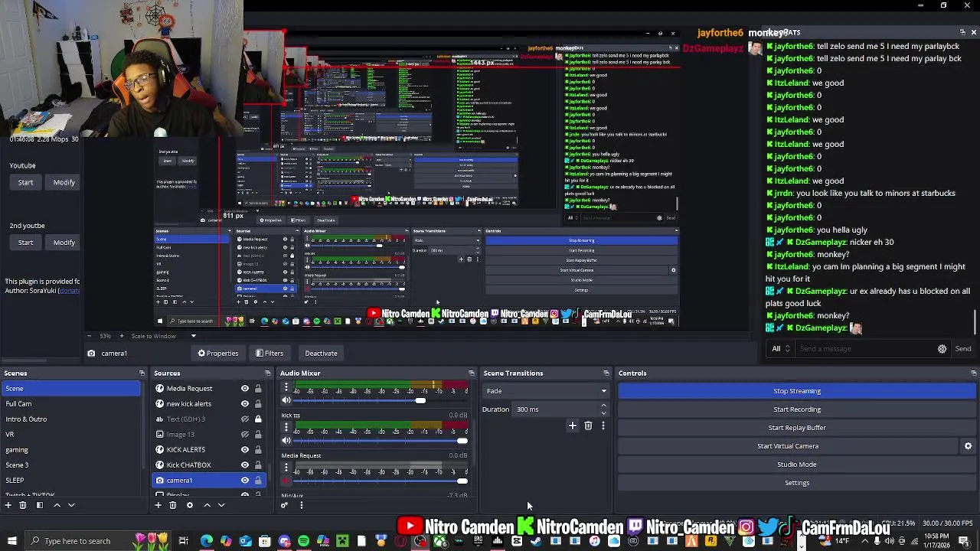The height and width of the screenshot is (551, 980).
Task: Undock the Audio Mixer panel
Action: (x=472, y=373)
